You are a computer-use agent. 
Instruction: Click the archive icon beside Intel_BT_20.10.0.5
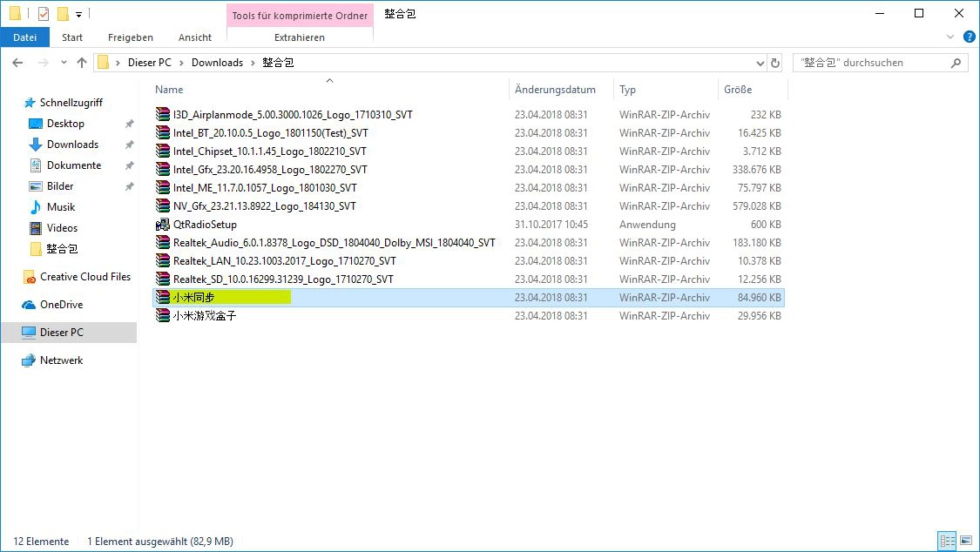coord(163,132)
